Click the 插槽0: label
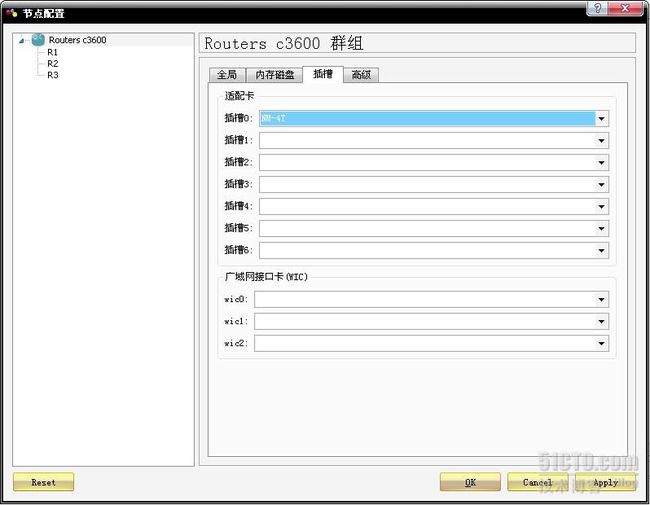The height and width of the screenshot is (505, 650). click(x=238, y=118)
